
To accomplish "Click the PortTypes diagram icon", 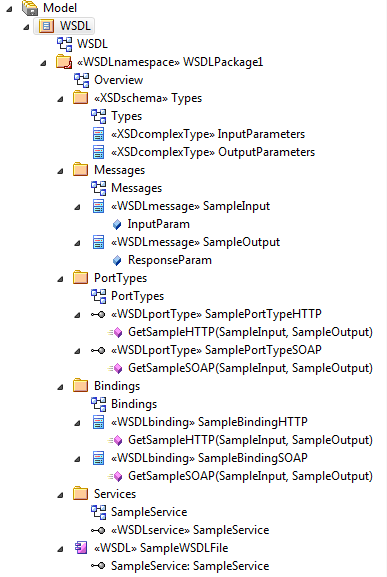I will coord(99,296).
